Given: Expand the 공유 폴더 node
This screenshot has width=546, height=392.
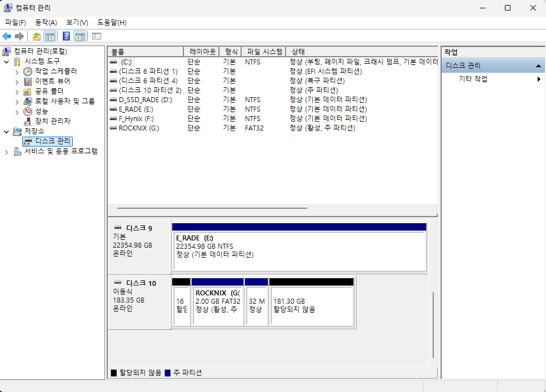Looking at the screenshot, I should coord(17,92).
